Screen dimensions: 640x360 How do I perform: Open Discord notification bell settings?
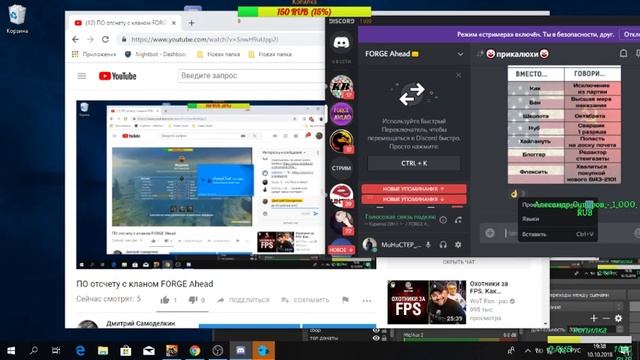[623, 53]
